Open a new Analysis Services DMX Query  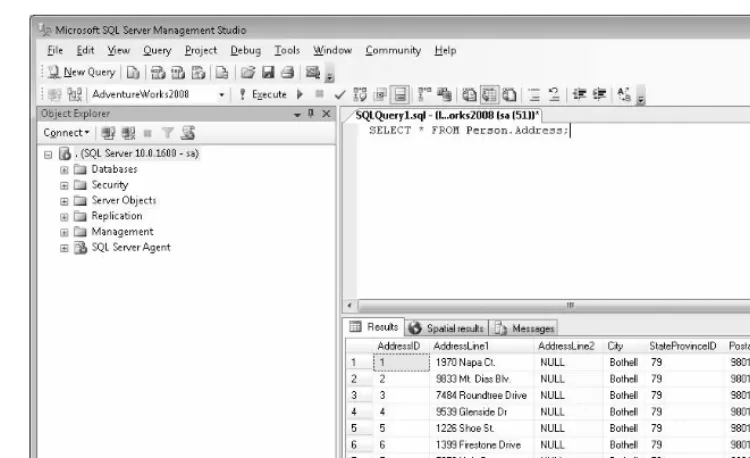[x=178, y=73]
